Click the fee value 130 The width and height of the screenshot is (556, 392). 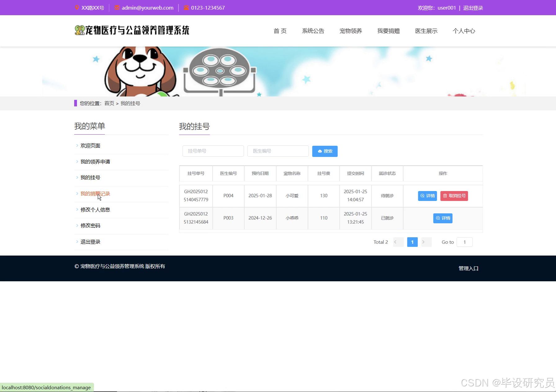324,196
